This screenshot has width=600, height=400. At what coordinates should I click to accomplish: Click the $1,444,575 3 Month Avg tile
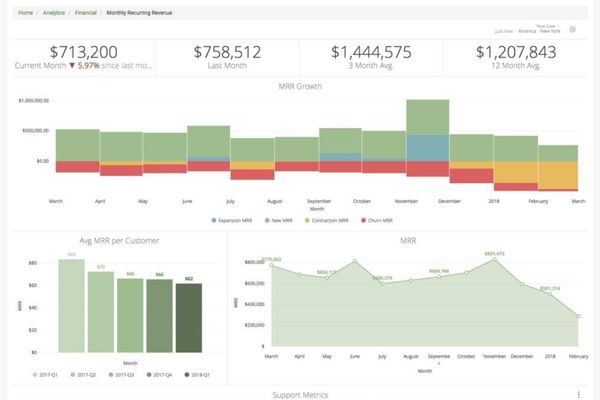(371, 57)
